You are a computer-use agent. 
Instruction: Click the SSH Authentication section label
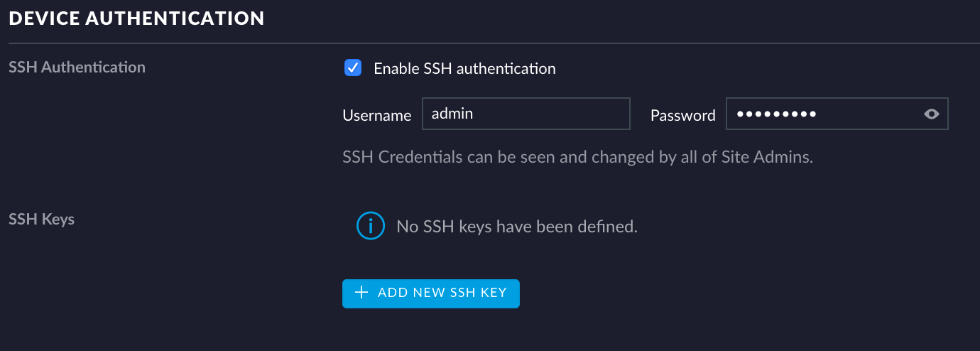[x=77, y=67]
